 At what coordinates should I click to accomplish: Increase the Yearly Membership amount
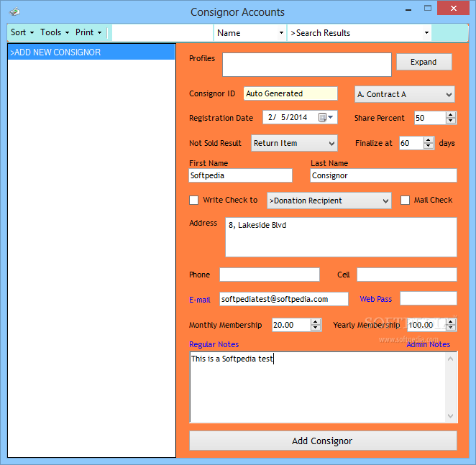(x=451, y=322)
